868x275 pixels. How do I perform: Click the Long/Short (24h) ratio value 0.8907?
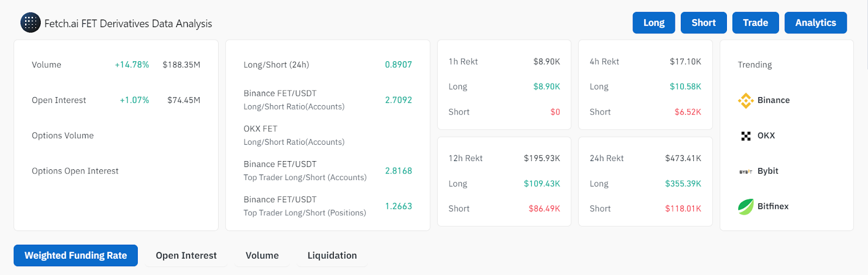coord(398,65)
